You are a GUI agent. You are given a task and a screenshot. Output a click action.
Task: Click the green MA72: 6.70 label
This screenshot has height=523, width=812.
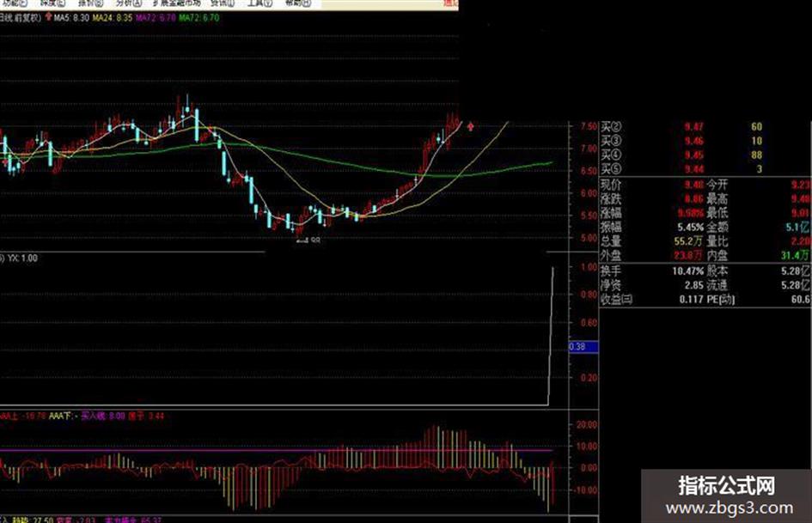pos(198,18)
